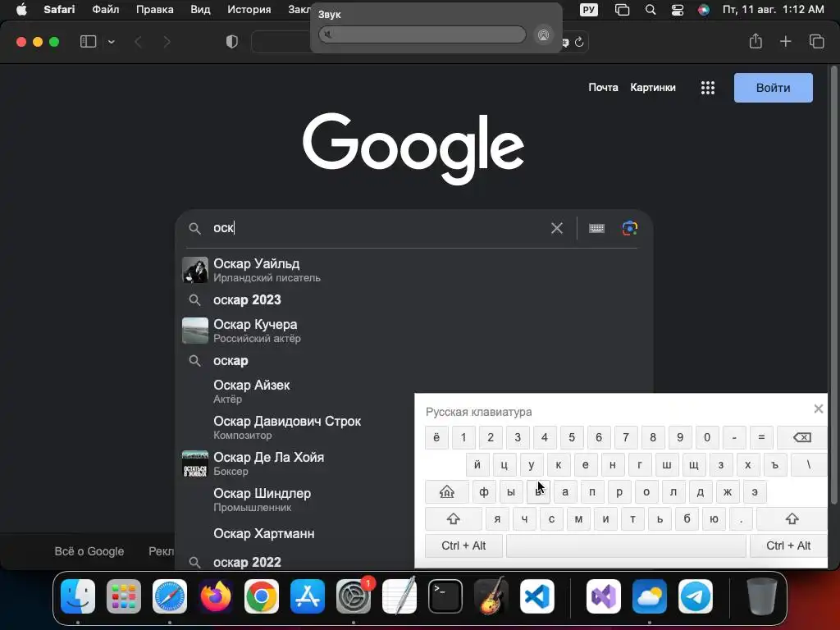Open the Google apps grid icon

[708, 88]
